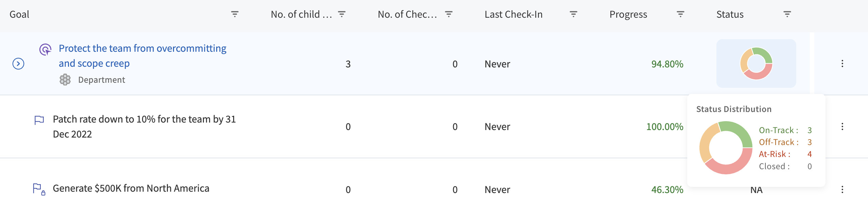Click the locked flag icon beside Generate $500K
868x207 pixels.
tap(39, 189)
